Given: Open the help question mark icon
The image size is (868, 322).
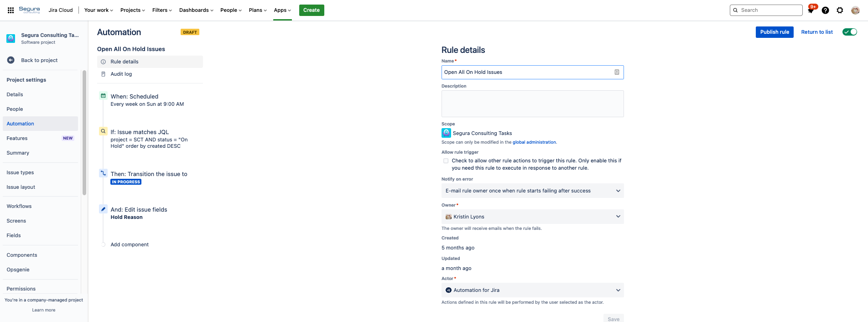Looking at the screenshot, I should [x=825, y=10].
